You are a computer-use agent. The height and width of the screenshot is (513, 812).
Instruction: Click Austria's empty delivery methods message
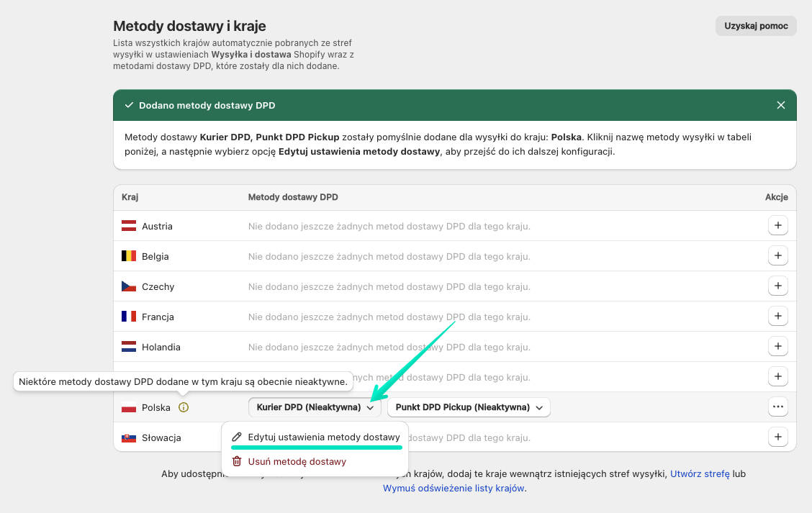[389, 226]
